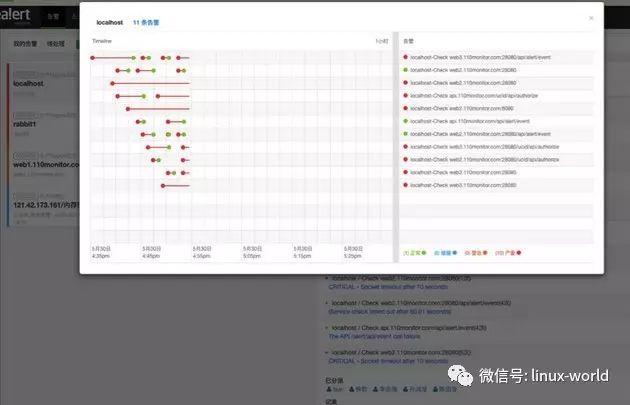The height and width of the screenshot is (405, 630).
Task: Select 'web1.110monitor.co' entry in background sidebar
Action: coord(46,165)
